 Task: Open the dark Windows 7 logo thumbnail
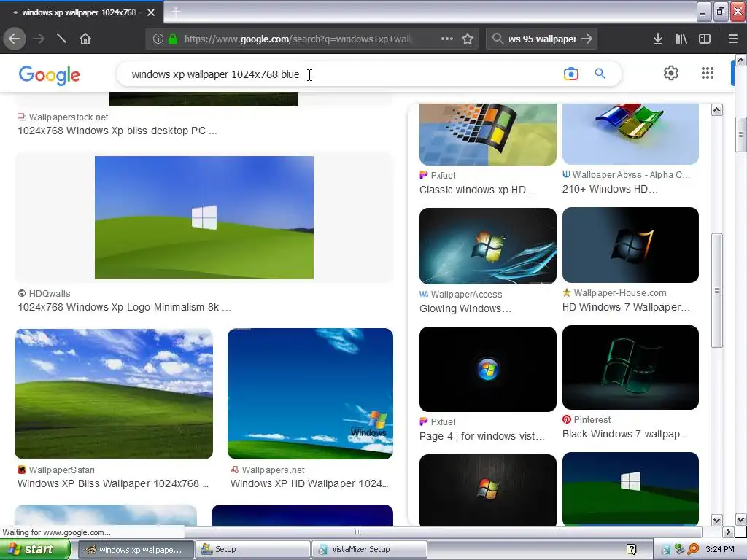tap(630, 245)
